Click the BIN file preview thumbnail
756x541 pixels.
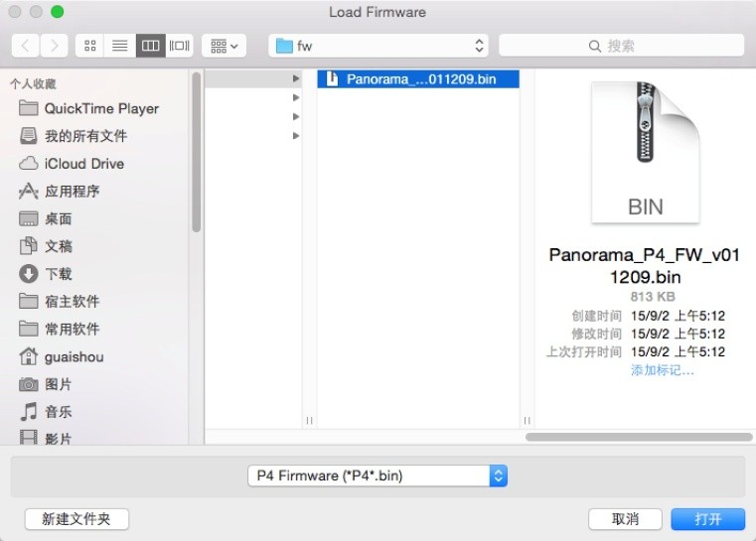coord(645,152)
